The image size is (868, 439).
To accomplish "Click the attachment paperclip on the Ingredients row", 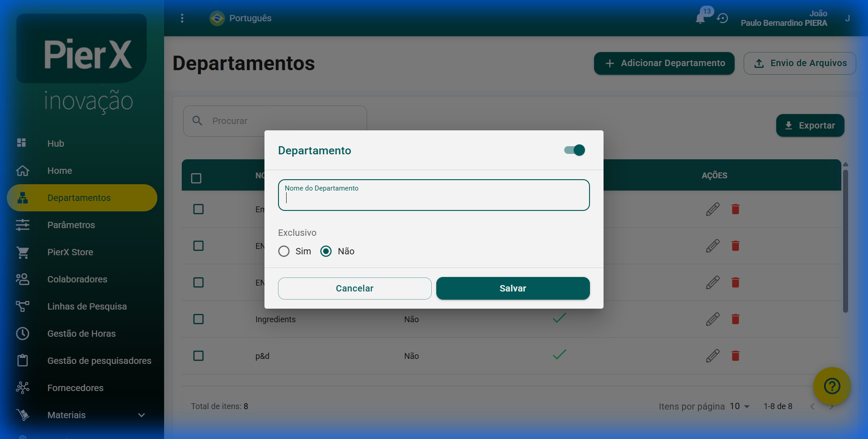I will (713, 319).
